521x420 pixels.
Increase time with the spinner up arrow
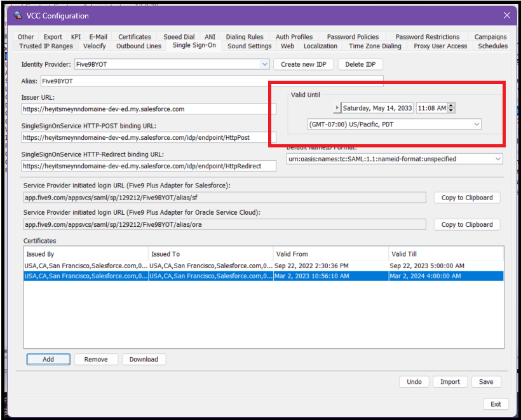[451, 105]
